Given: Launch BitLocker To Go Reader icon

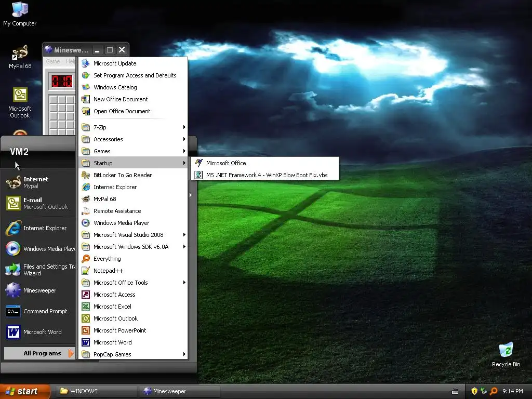Looking at the screenshot, I should click(86, 175).
